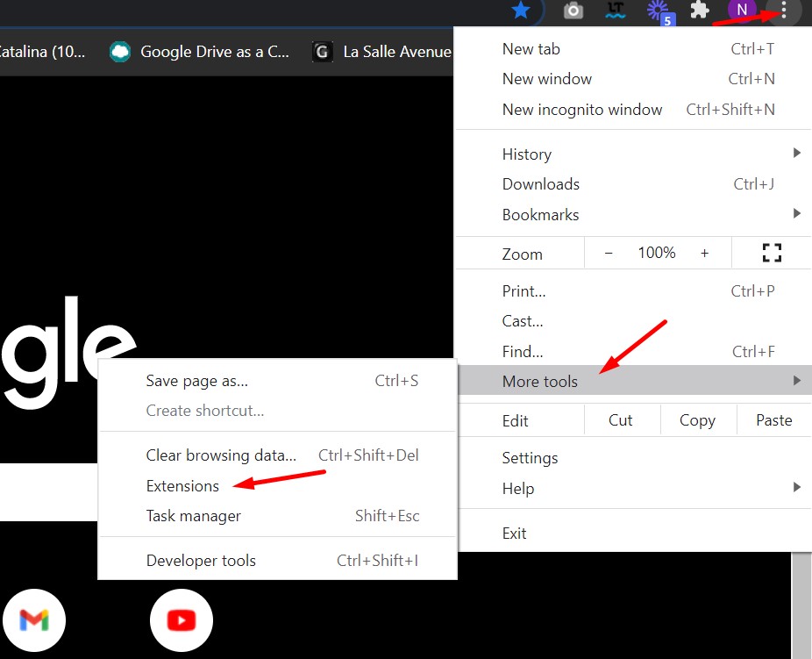Screen dimensions: 812x659
Task: Click the La Salle Avenue bookmark icon
Action: click(322, 52)
